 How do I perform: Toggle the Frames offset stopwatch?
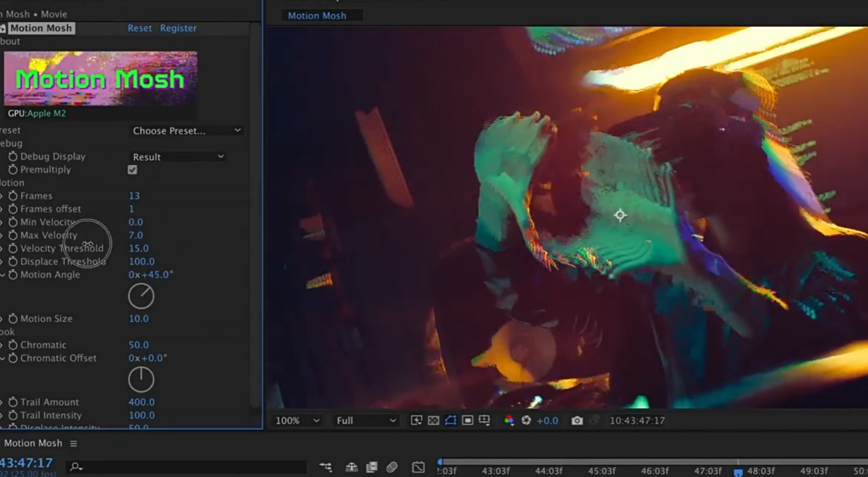[x=13, y=209]
